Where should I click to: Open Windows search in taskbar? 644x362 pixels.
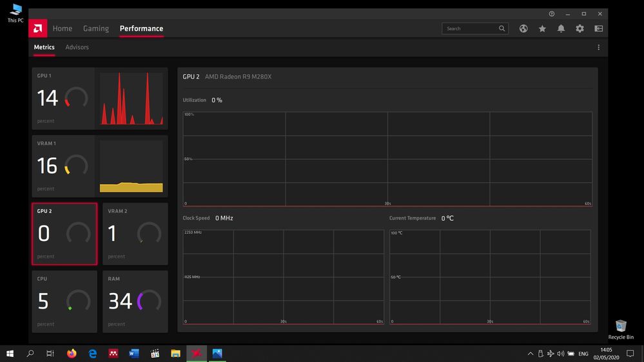pyautogui.click(x=30, y=354)
